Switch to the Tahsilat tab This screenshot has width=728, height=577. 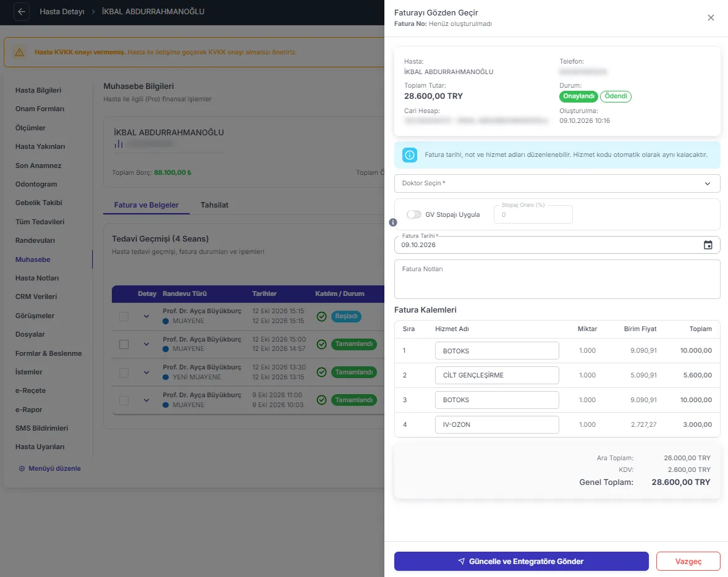(214, 204)
